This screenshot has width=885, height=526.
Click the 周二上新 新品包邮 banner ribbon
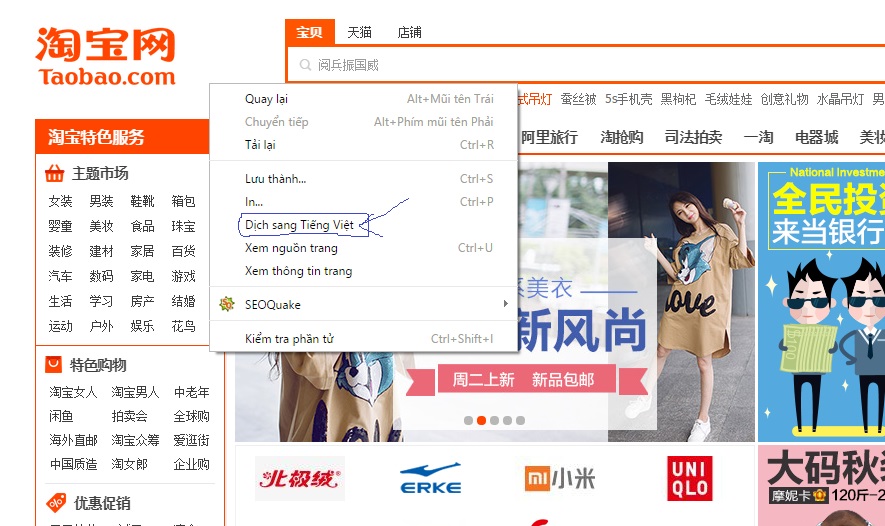pyautogui.click(x=527, y=379)
